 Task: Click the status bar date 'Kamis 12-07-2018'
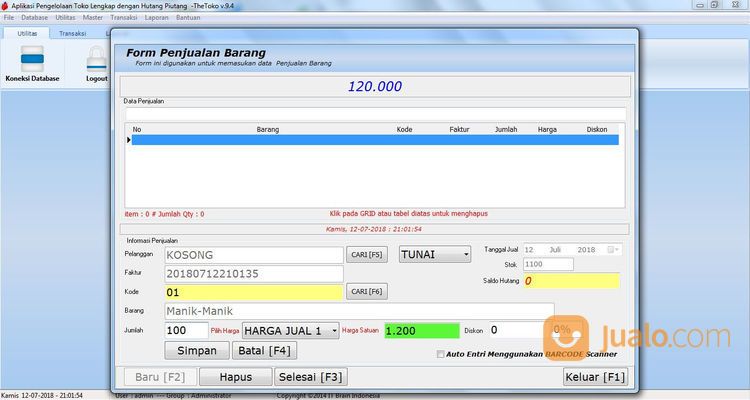(x=42, y=396)
